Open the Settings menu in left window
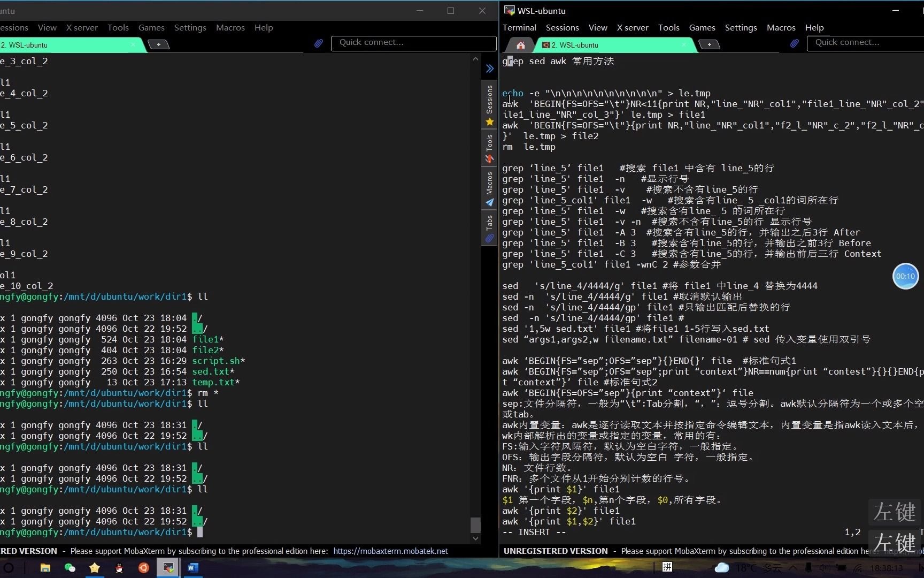The width and height of the screenshot is (924, 578). 190,27
